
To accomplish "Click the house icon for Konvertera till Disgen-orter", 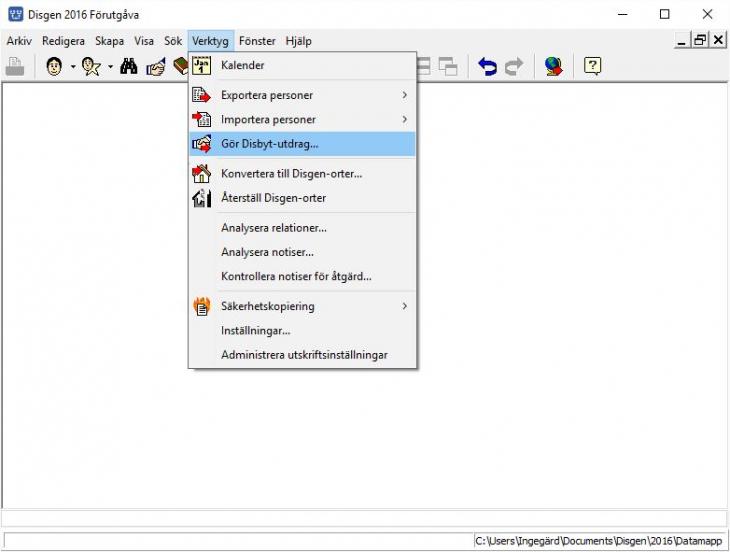I will pos(201,174).
